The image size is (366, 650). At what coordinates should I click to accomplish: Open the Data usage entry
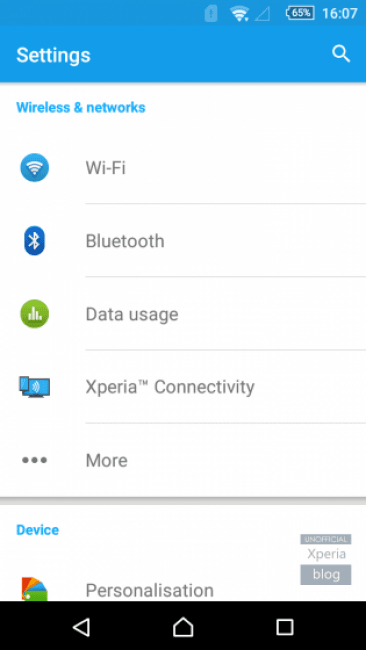183,314
